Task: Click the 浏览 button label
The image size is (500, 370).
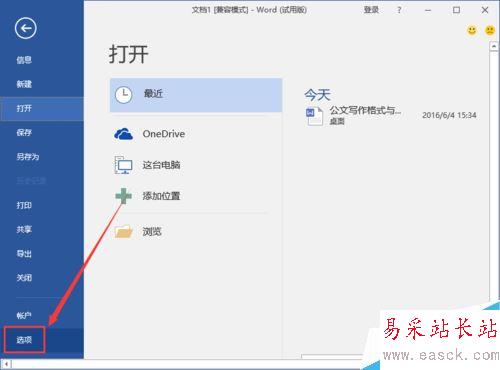Action: [x=152, y=231]
